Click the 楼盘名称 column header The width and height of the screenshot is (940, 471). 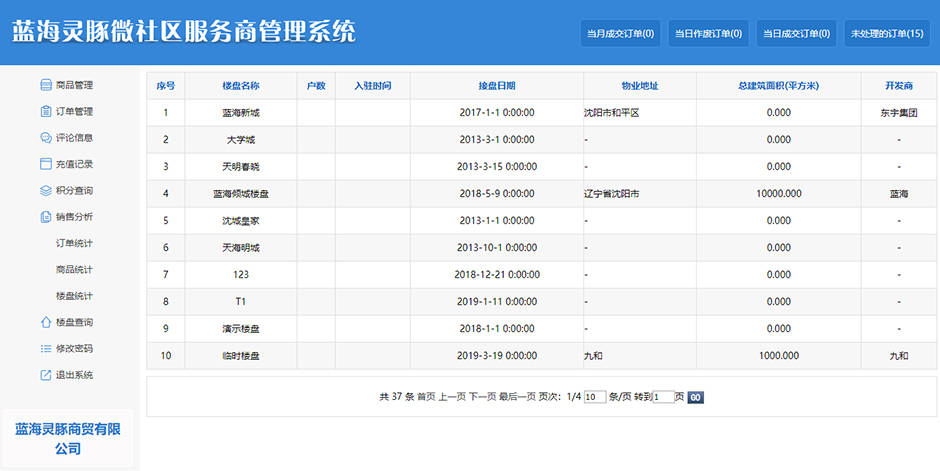tap(240, 86)
